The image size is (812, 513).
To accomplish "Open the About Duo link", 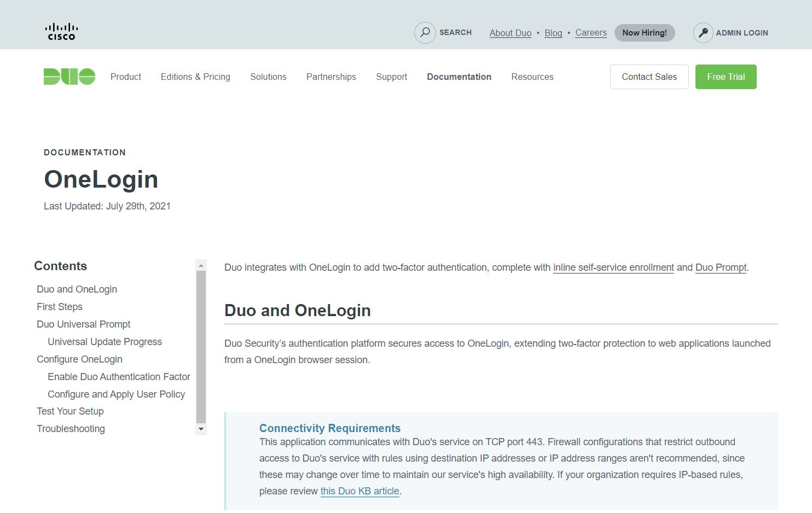I will pyautogui.click(x=511, y=33).
